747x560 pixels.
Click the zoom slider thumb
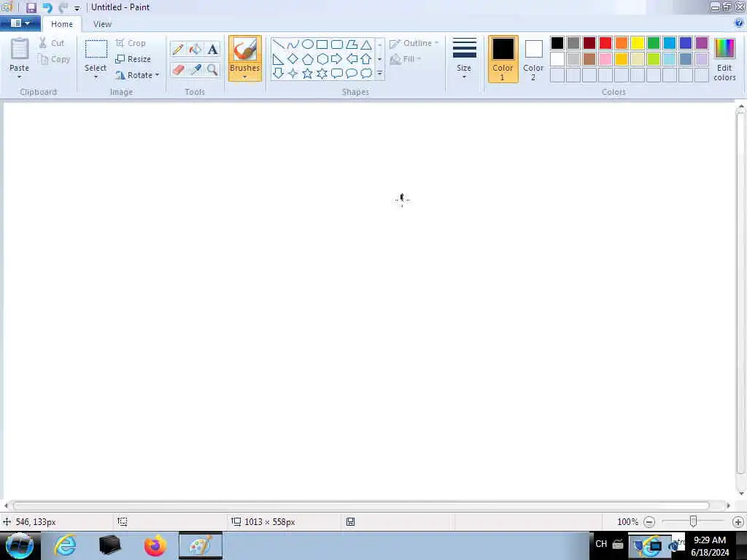coord(694,522)
